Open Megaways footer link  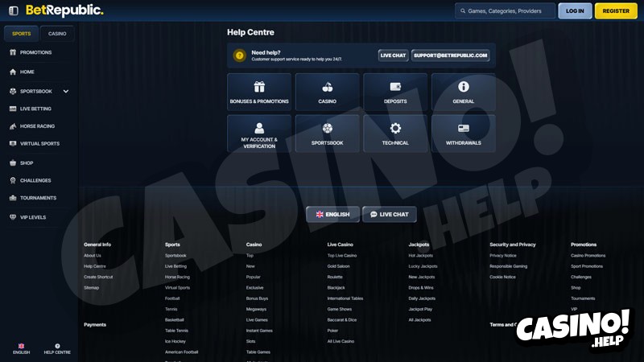pos(256,309)
